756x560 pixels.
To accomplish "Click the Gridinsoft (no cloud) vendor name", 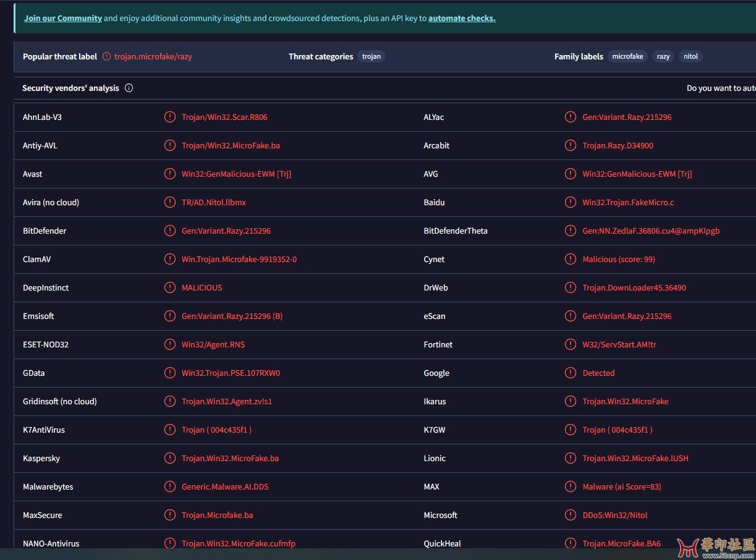I will (x=60, y=401).
